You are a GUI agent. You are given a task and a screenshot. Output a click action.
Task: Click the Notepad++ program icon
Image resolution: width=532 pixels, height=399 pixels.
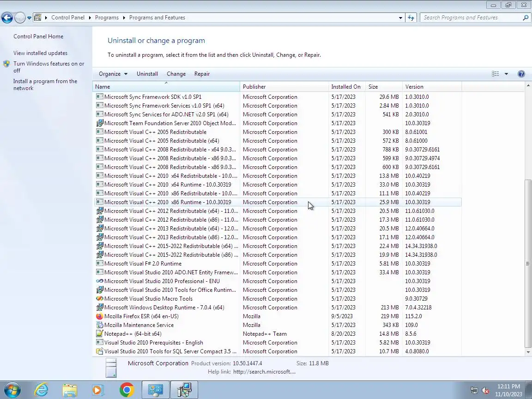point(99,334)
